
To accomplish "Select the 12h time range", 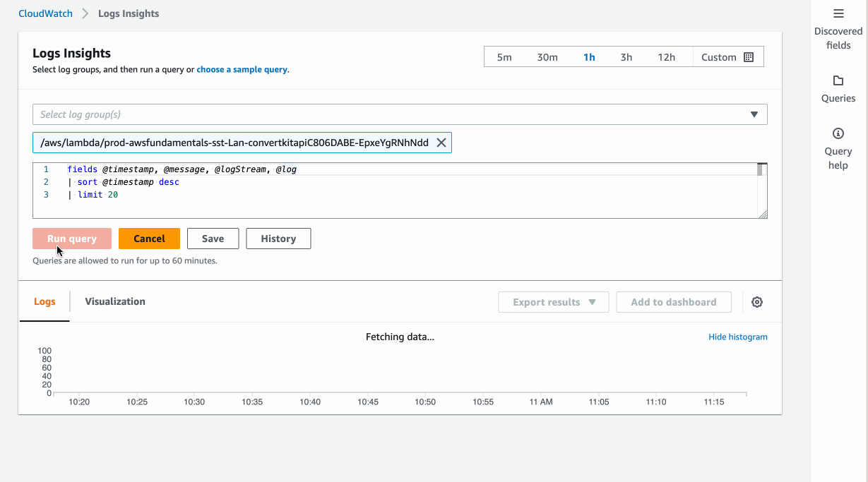I will pos(666,56).
